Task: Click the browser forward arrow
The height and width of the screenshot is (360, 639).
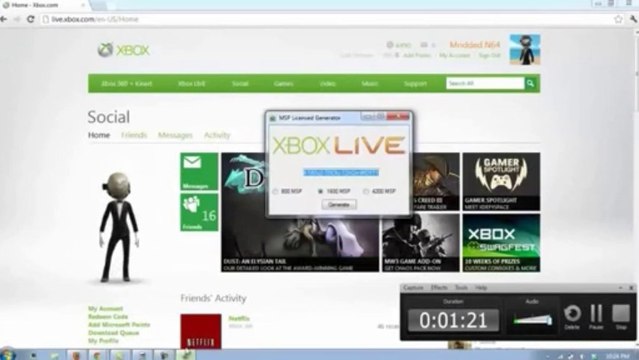Action: pyautogui.click(x=17, y=19)
